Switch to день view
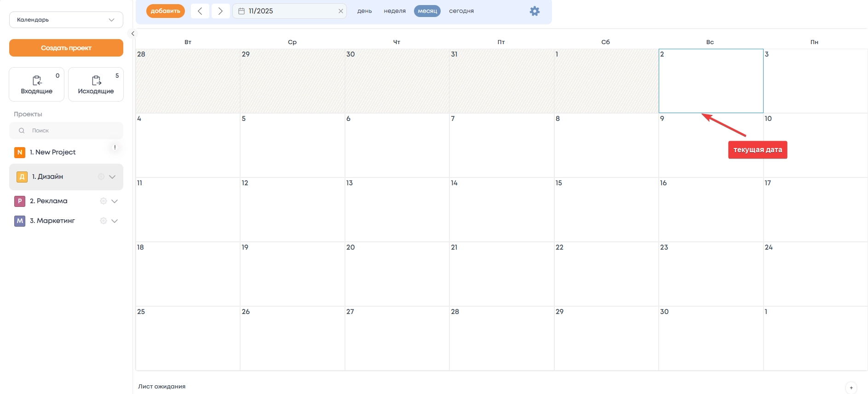868x394 pixels. [x=364, y=11]
